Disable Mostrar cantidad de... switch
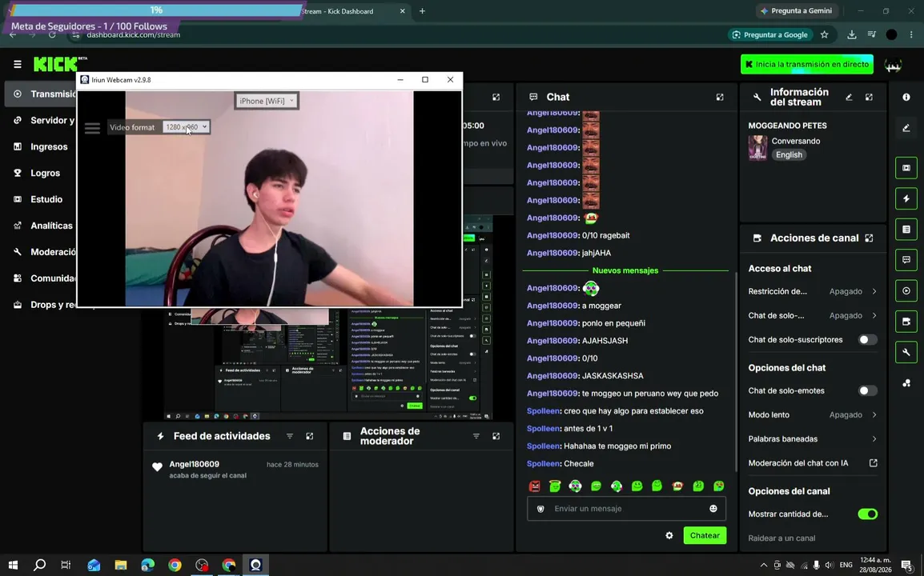The width and height of the screenshot is (924, 576). [867, 514]
